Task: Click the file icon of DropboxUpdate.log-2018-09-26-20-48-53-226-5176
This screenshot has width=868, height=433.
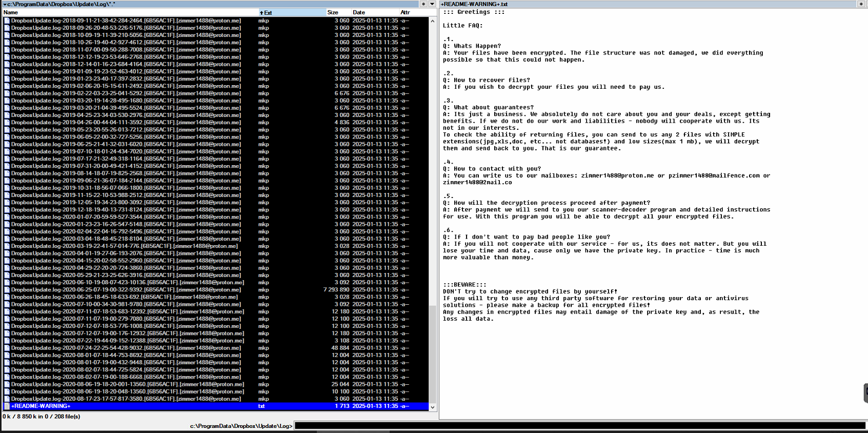Action: click(7, 28)
